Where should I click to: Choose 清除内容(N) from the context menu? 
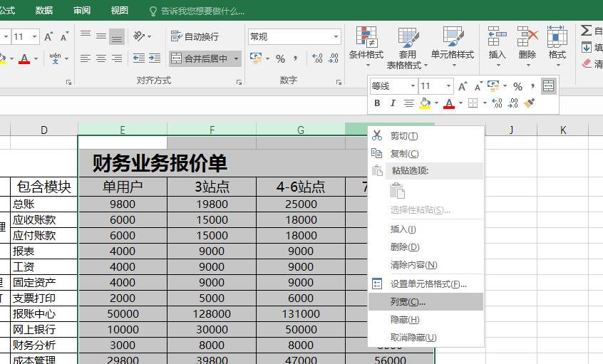pos(426,265)
